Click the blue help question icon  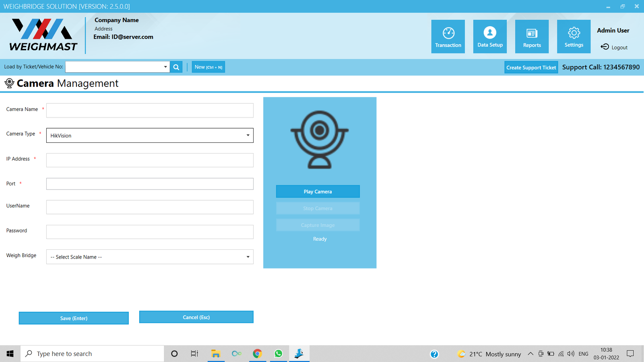(x=434, y=354)
